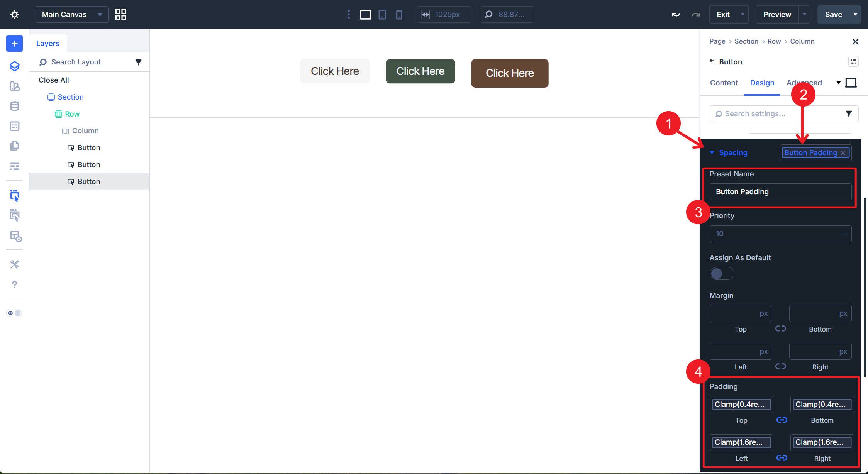Viewport: 868px width, 474px height.
Task: Edit the Padding Top clamp value
Action: (x=741, y=404)
